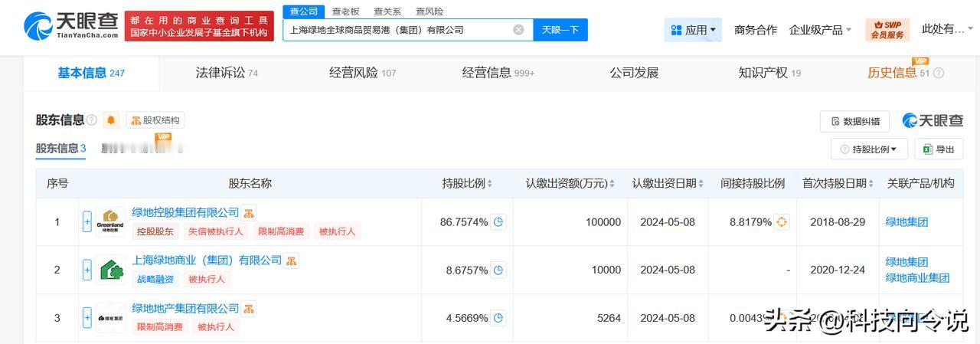Screen dimensions: 980x344
Task: Click 战略融资 tag
Action: click(x=155, y=279)
